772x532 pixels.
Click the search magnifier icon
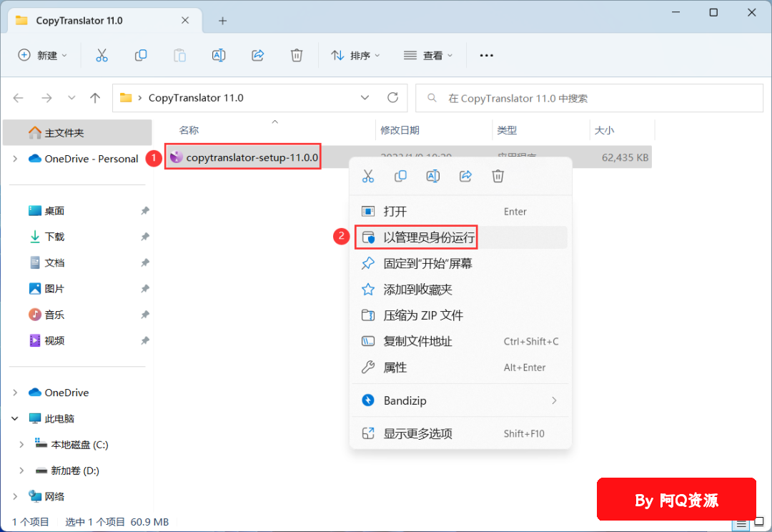click(x=432, y=98)
